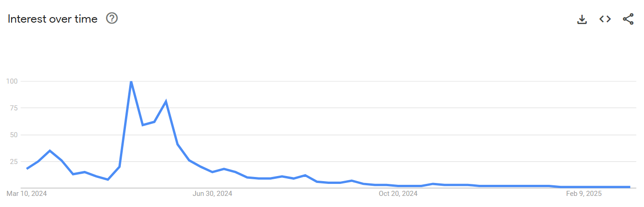The image size is (644, 207).
Task: Open the embed code icon
Action: pyautogui.click(x=605, y=19)
